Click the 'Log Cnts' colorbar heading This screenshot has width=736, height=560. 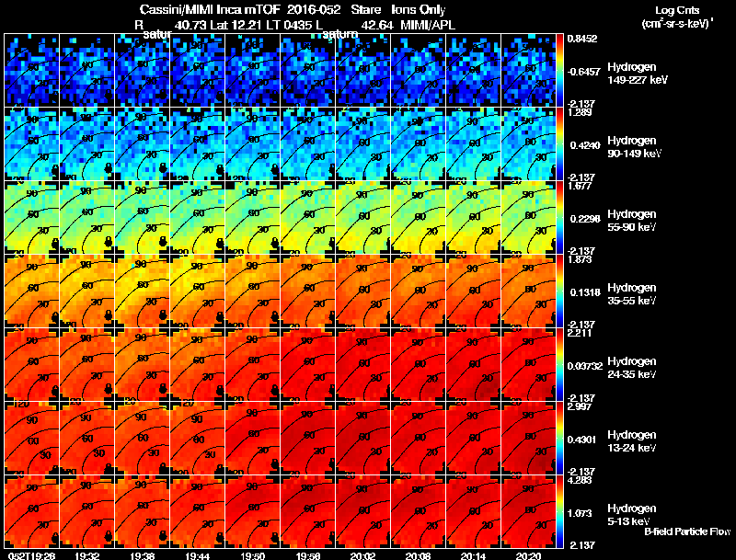(x=677, y=10)
